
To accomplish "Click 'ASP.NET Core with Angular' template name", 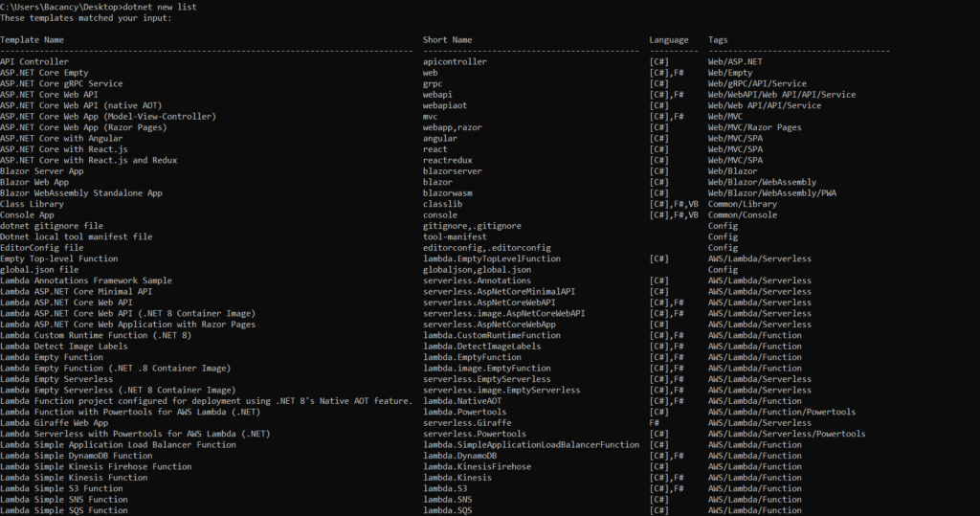I will pyautogui.click(x=61, y=138).
